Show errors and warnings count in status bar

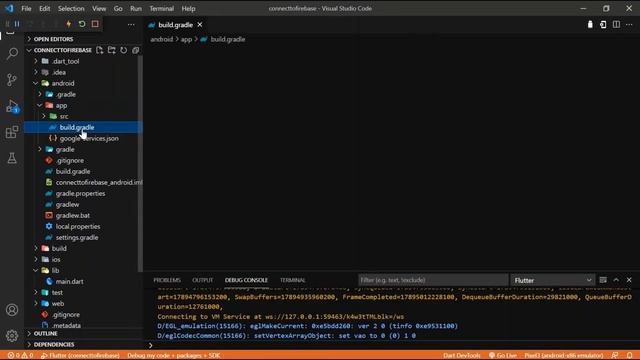[x=20, y=356]
